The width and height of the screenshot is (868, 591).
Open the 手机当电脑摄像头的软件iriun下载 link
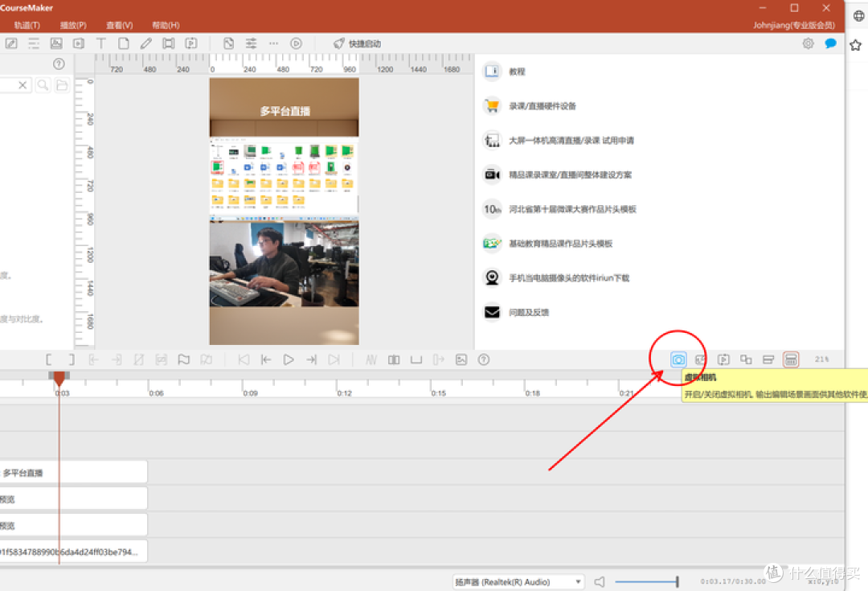click(x=569, y=277)
